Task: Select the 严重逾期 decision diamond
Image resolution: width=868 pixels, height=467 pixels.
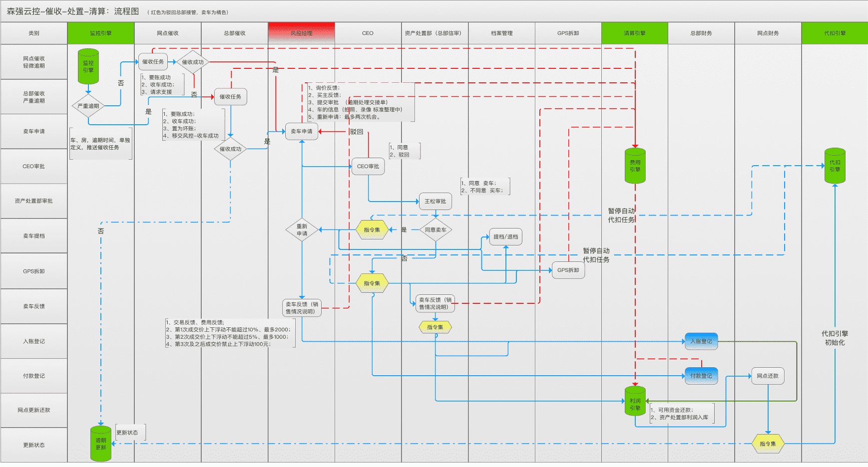Action: tap(88, 106)
